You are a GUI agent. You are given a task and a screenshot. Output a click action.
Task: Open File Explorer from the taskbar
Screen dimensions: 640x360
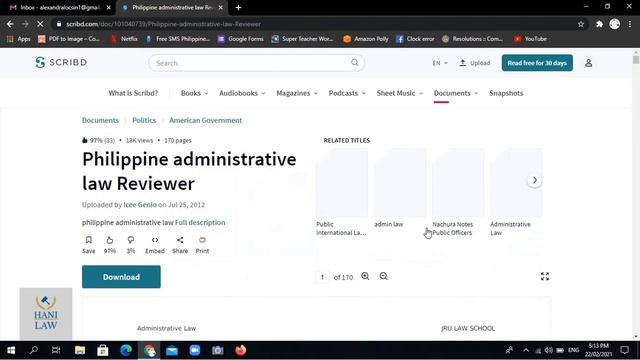pos(80,350)
